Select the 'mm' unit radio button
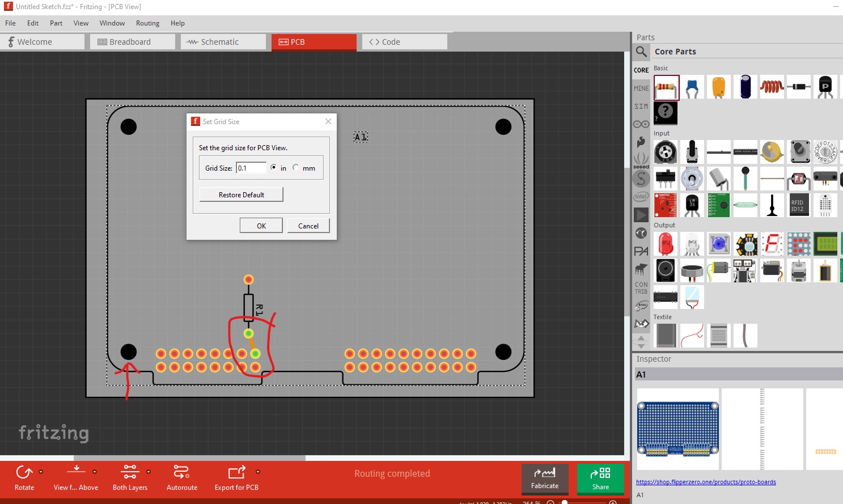843x504 pixels. click(295, 167)
